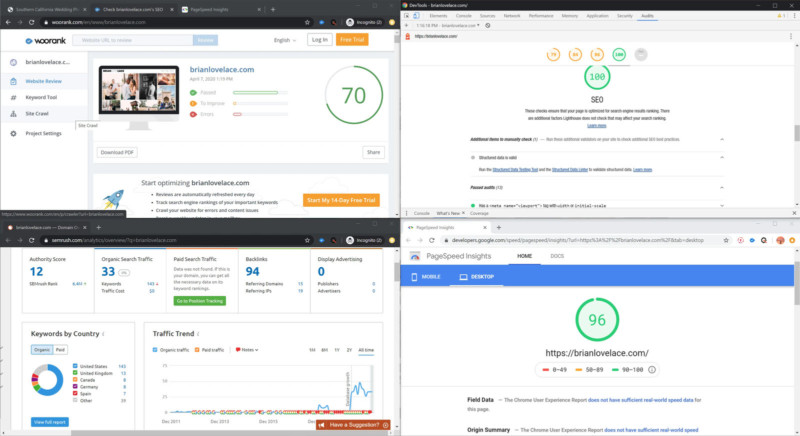
Task: Clear all audits icon in DevTools
Action: 488,25
